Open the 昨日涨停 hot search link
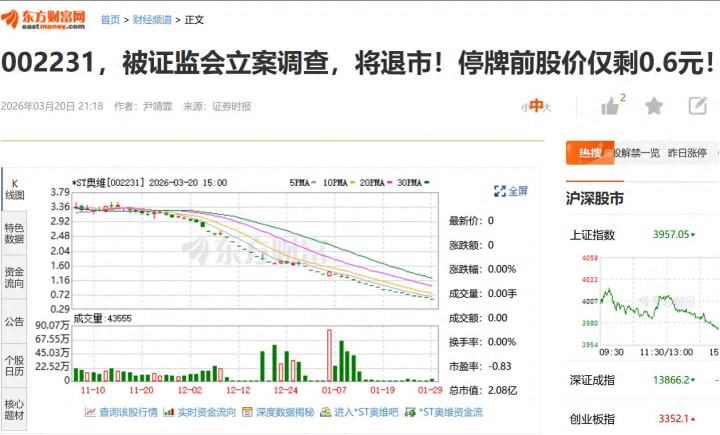The height and width of the screenshot is (435, 720). [687, 153]
